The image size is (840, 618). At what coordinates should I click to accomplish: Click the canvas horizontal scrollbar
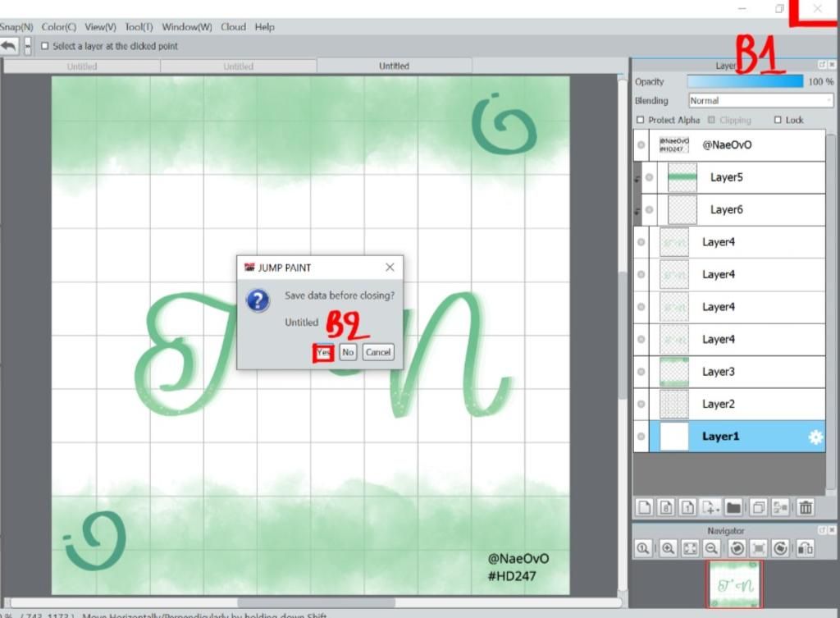(316, 603)
